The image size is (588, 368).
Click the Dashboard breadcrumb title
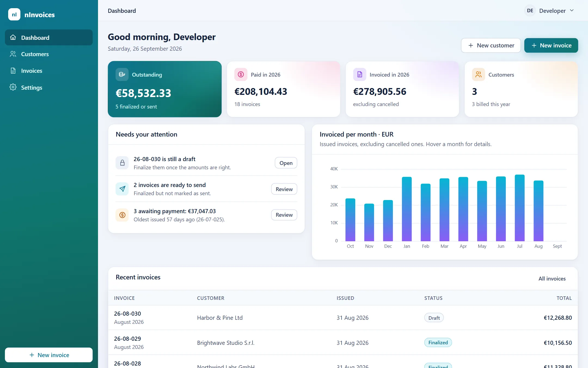pos(122,11)
